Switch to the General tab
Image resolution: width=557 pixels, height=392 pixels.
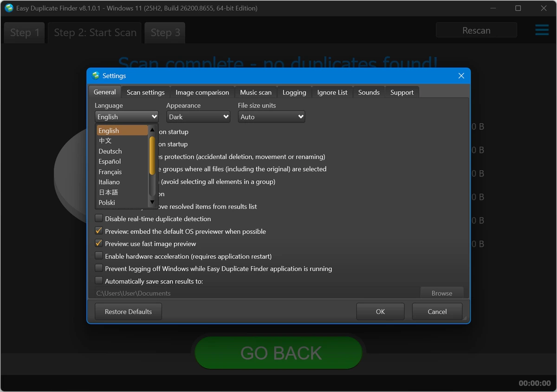tap(105, 92)
